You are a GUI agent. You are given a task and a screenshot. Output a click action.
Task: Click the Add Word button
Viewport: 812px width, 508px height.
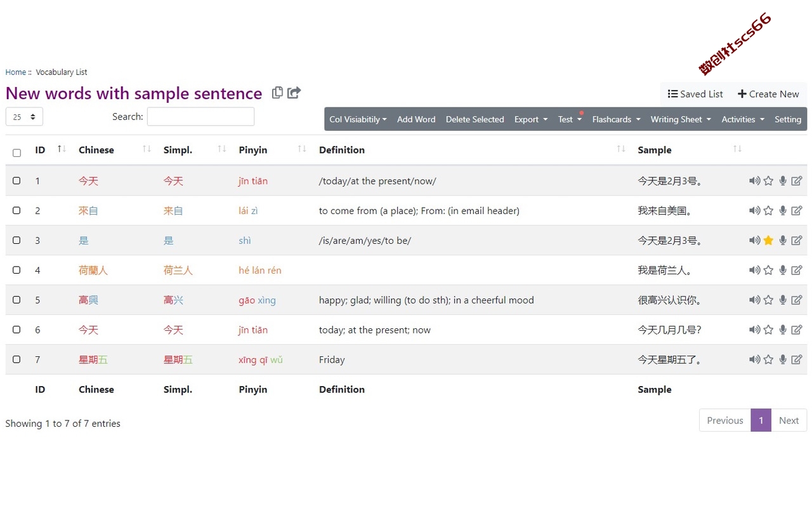click(x=416, y=119)
